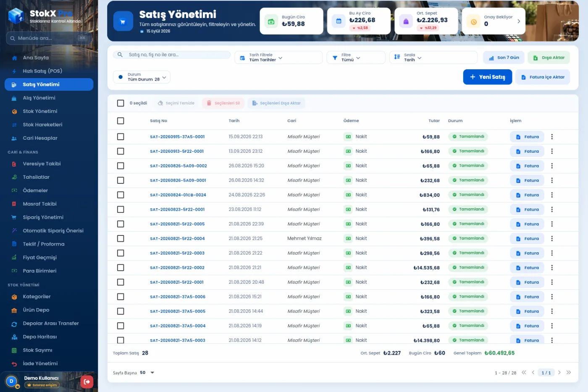Click the StokX Pro logo
Image resolution: width=588 pixels, height=392 pixels.
pos(44,16)
